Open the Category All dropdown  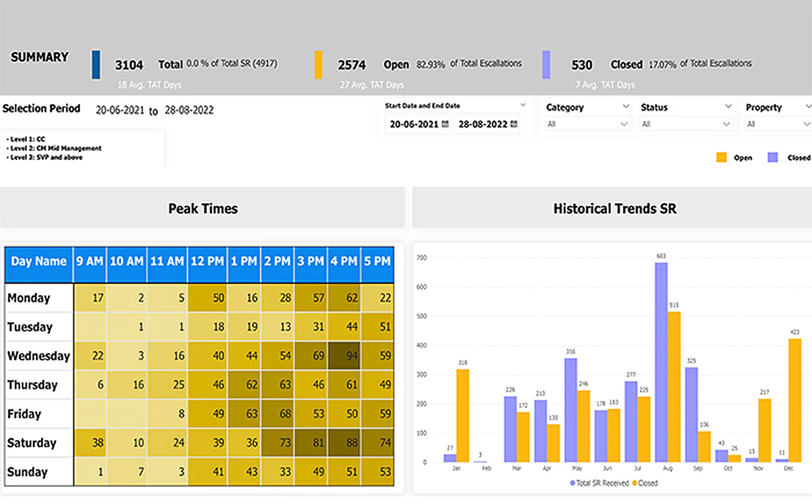click(x=588, y=124)
